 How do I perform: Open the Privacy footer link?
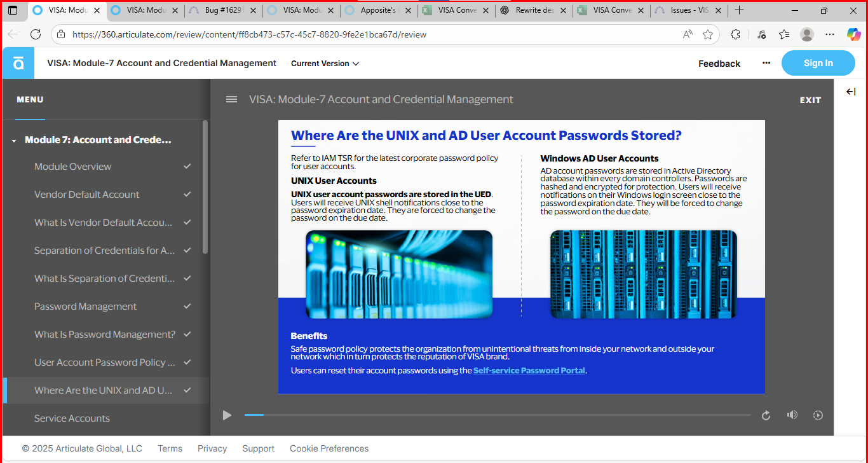(212, 448)
